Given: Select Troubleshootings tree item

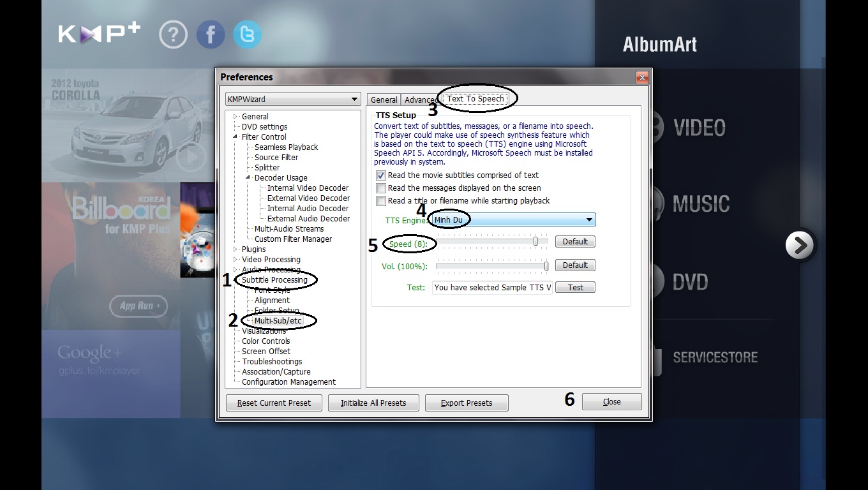Looking at the screenshot, I should [x=272, y=362].
